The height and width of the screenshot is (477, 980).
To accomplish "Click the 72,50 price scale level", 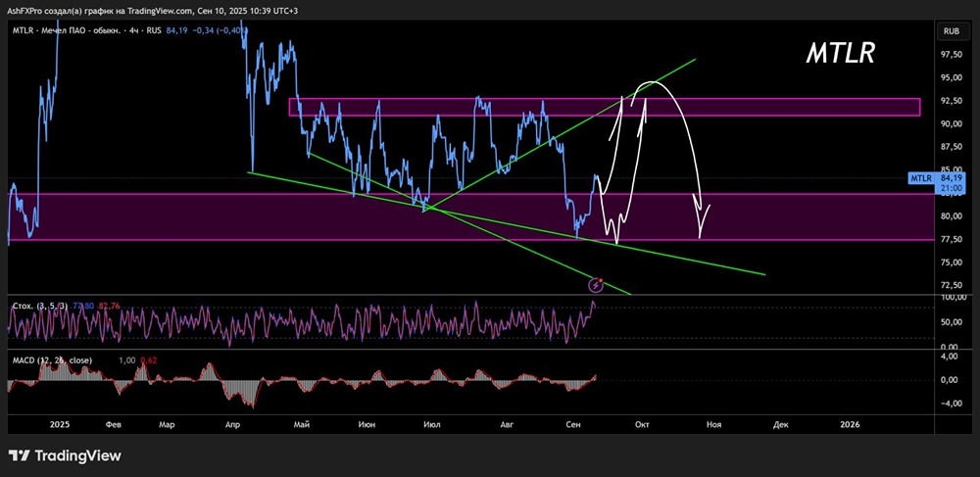I will [952, 285].
